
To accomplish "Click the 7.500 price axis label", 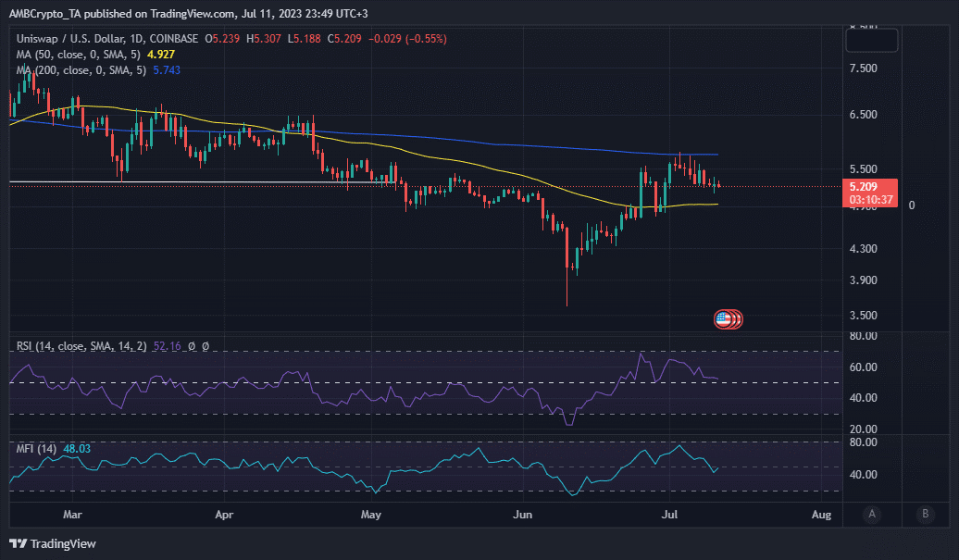I will (x=863, y=68).
